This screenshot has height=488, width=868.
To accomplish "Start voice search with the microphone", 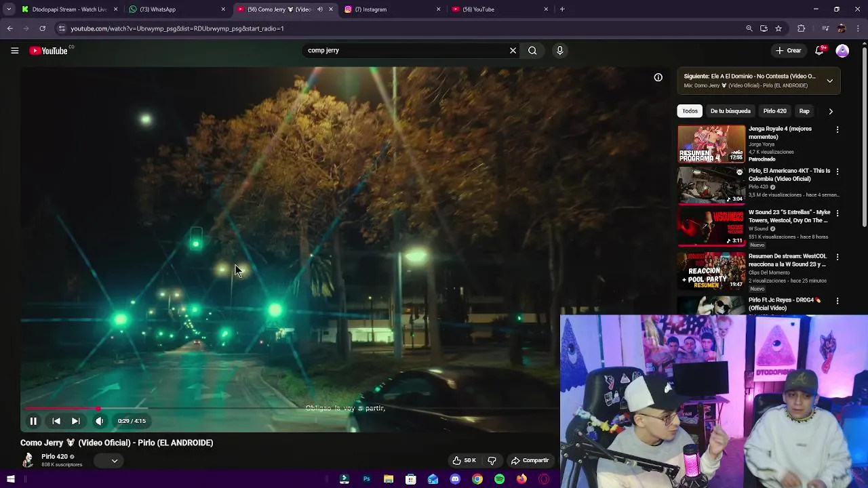I will coord(559,50).
